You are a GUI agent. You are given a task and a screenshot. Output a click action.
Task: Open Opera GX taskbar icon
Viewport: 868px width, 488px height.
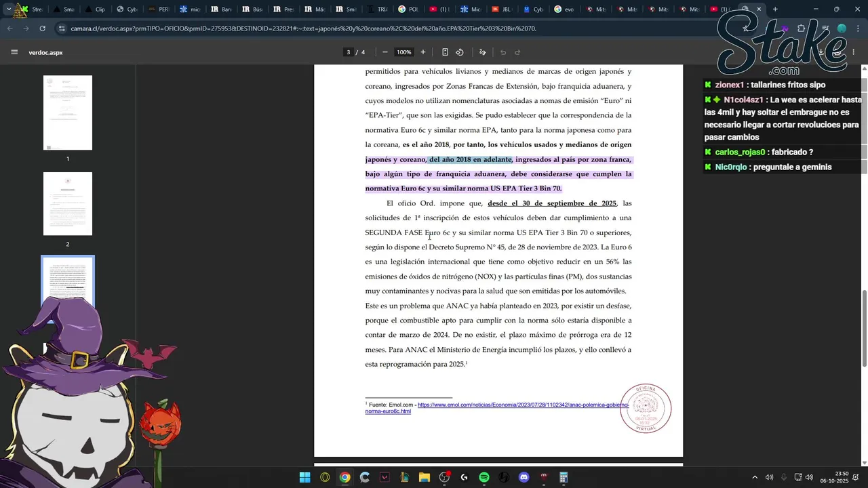point(325,477)
